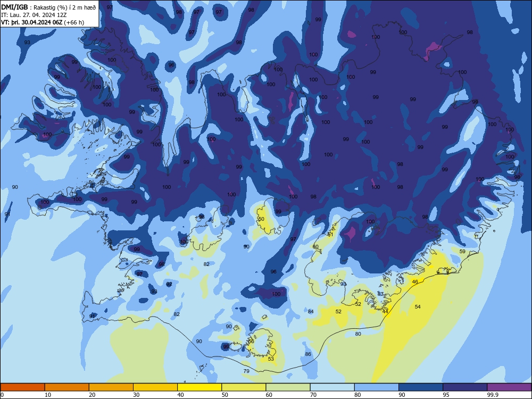Image resolution: width=532 pixels, height=399 pixels.
Task: Click the legend tick label 95
Action: 446,395
